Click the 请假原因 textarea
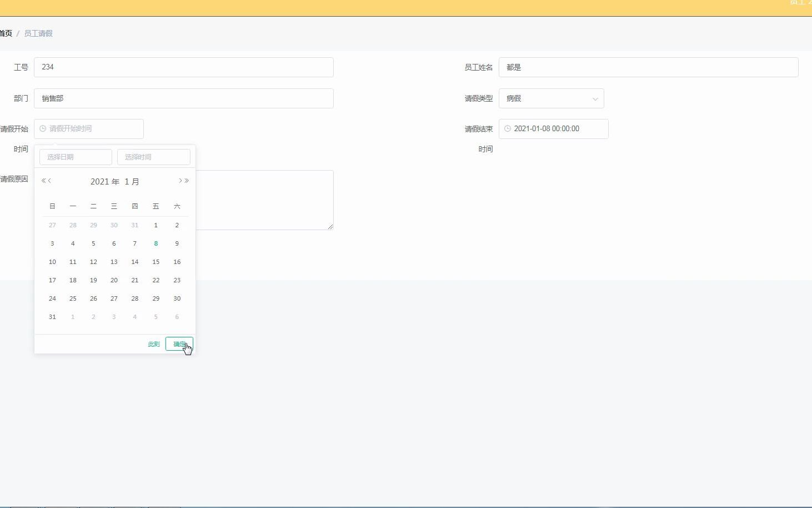The height and width of the screenshot is (508, 812). click(264, 200)
